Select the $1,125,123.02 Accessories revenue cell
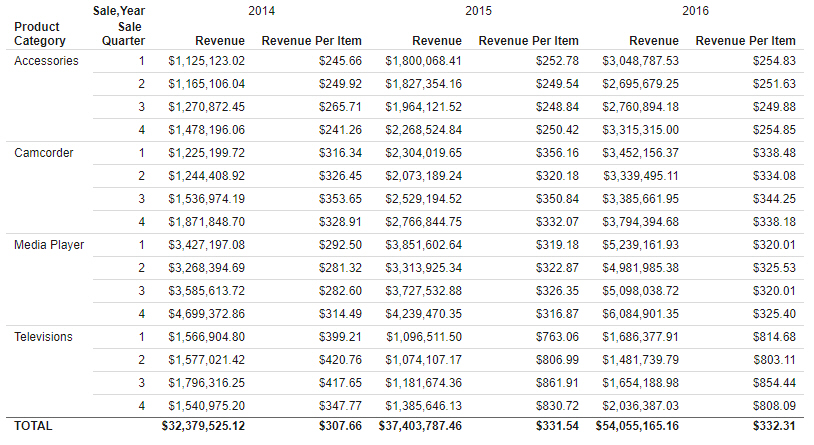814x445 pixels. coord(207,61)
